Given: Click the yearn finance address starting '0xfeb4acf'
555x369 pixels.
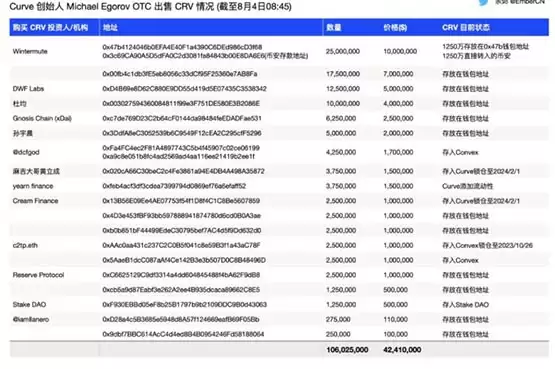Looking at the screenshot, I should 174,186.
